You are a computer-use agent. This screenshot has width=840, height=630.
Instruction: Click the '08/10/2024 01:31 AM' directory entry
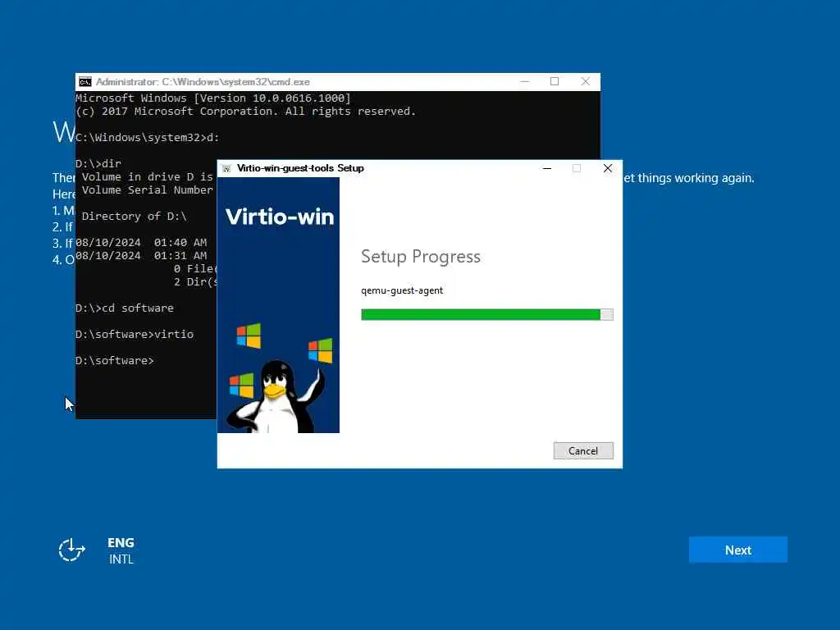141,256
